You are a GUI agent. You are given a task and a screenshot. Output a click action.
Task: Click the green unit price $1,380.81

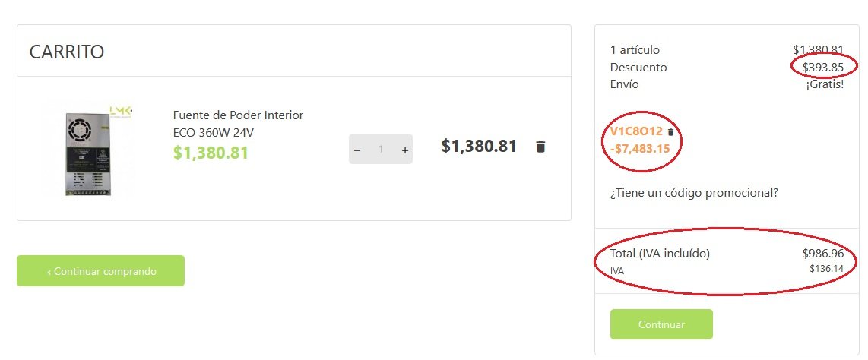tap(211, 153)
